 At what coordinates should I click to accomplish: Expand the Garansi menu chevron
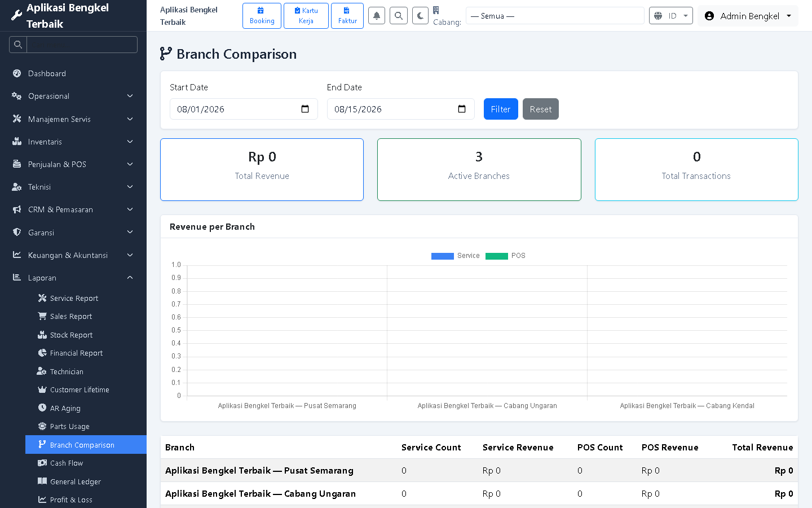[130, 232]
